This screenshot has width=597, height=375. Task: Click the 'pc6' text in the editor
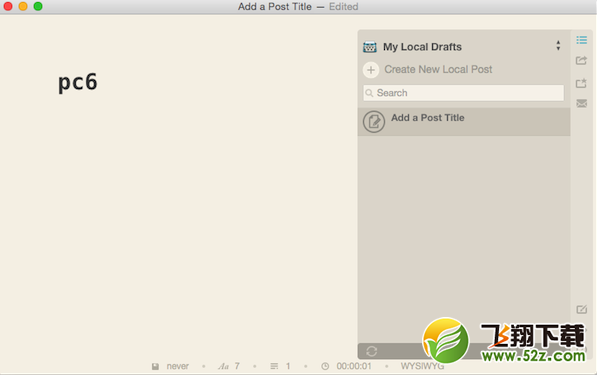[78, 82]
